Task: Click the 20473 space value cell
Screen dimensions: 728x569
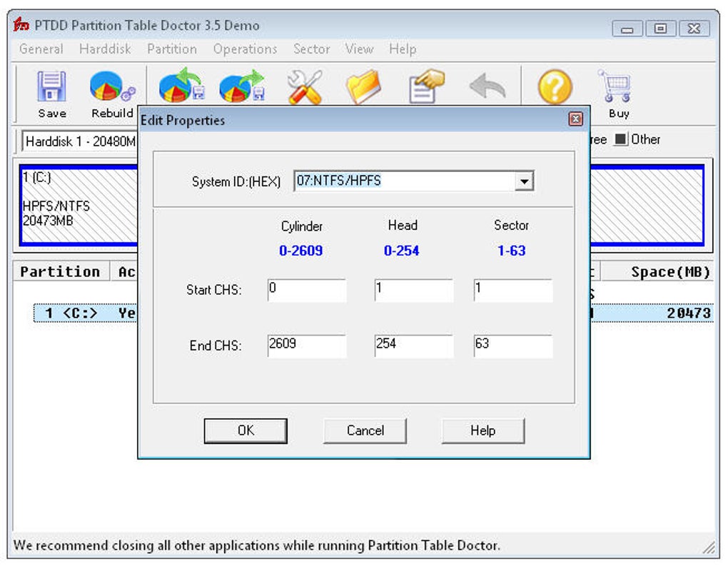Action: click(689, 313)
